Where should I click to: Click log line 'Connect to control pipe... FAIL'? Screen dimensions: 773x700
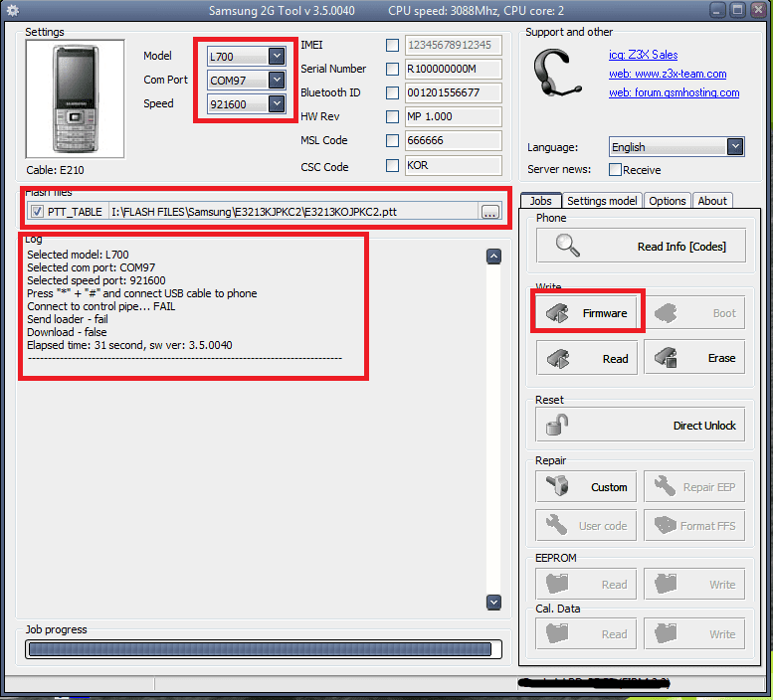(101, 306)
